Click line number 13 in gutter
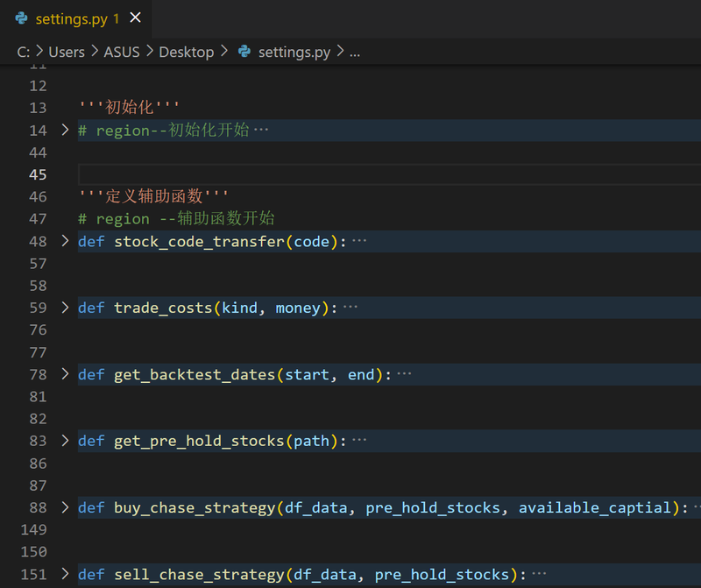 (x=38, y=108)
